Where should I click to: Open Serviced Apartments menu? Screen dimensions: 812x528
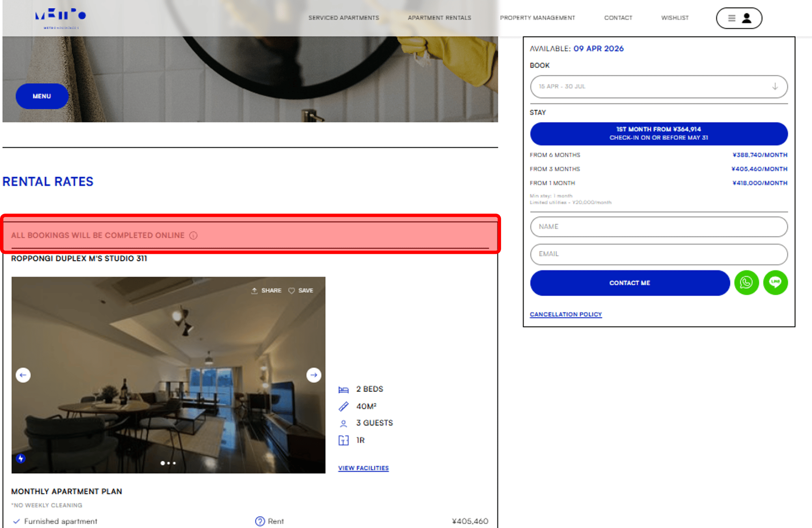pyautogui.click(x=343, y=18)
